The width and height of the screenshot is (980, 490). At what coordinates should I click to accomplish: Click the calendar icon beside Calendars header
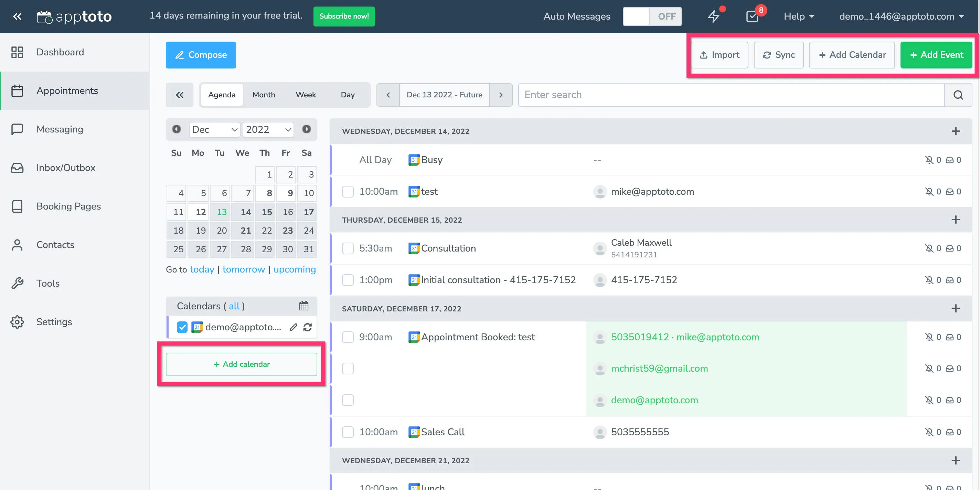(x=303, y=306)
